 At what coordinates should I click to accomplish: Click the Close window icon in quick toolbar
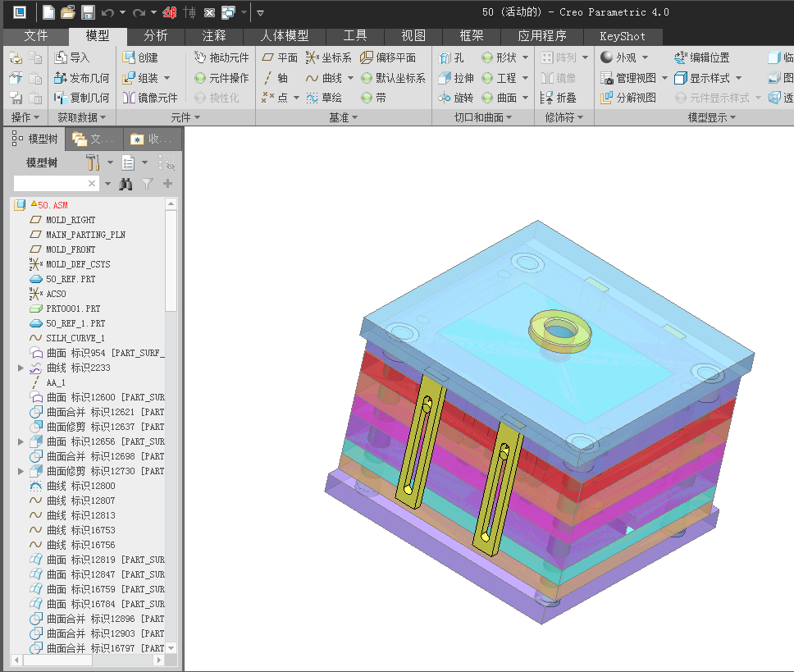[x=209, y=12]
